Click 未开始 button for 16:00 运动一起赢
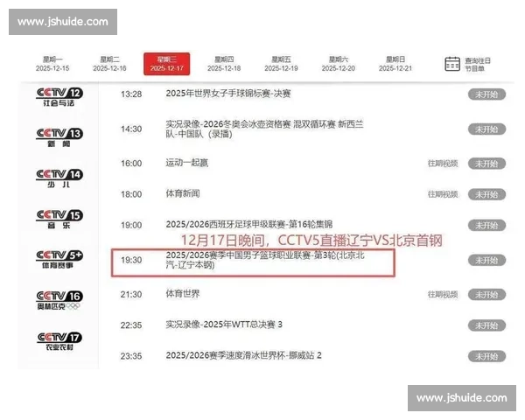The height and width of the screenshot is (420, 525). pos(486,164)
